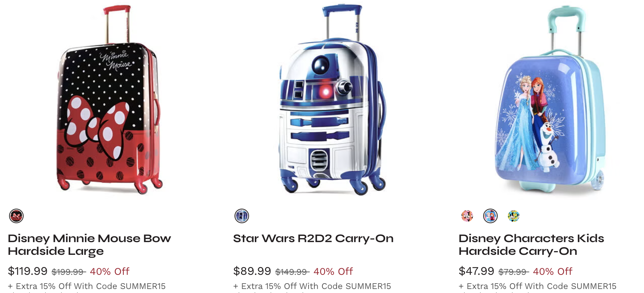Click the $119.99 sale price
The image size is (644, 293).
[28, 271]
